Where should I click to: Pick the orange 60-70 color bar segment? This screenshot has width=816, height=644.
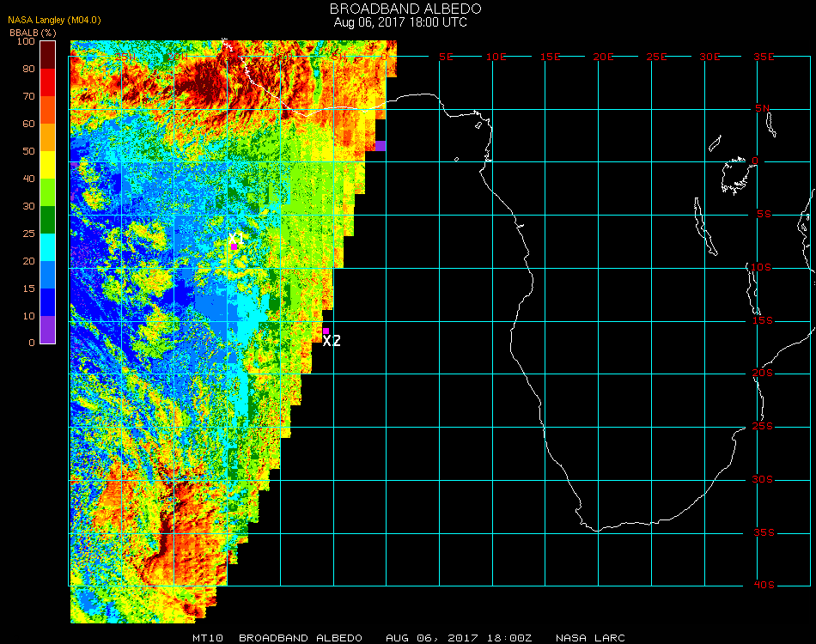pyautogui.click(x=48, y=110)
